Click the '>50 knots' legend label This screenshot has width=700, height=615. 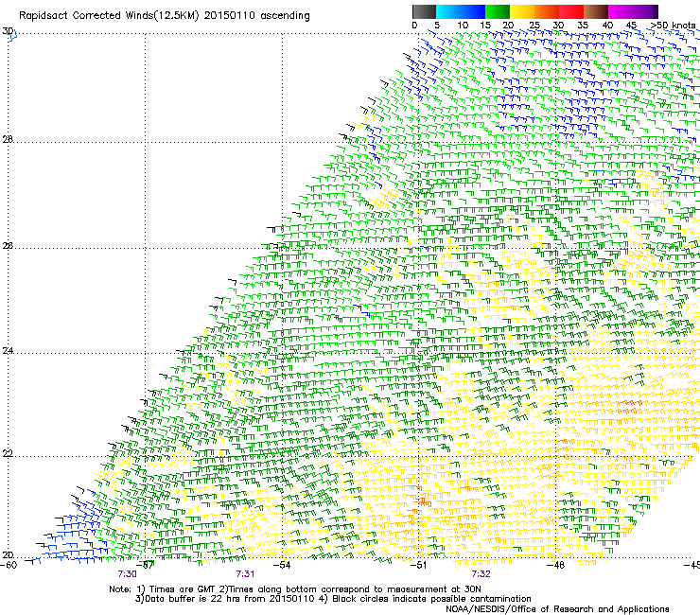(x=673, y=26)
